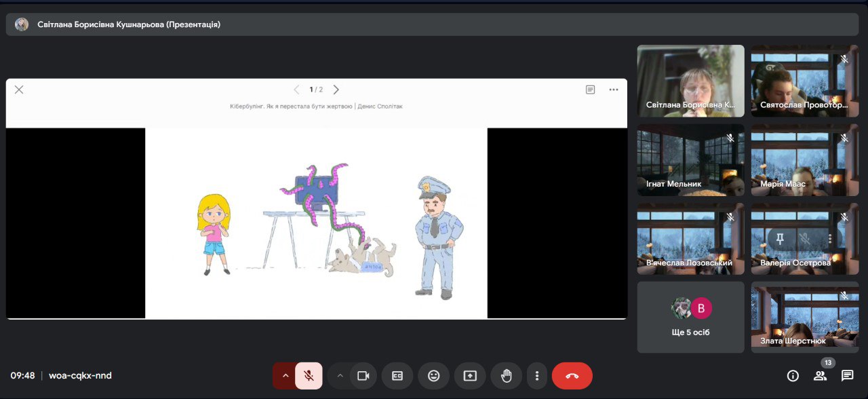This screenshot has height=399, width=868.
Task: Expand microphone audio settings arrow
Action: click(x=285, y=376)
